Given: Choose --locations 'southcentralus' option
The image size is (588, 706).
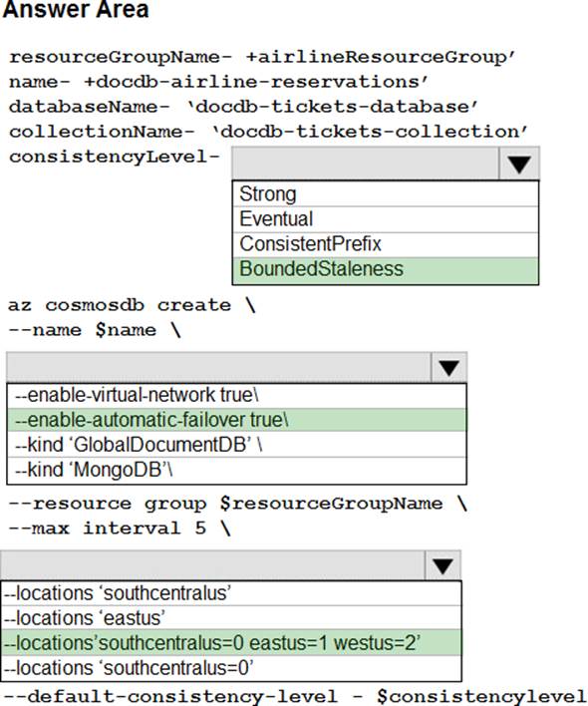Looking at the screenshot, I should coord(231,593).
